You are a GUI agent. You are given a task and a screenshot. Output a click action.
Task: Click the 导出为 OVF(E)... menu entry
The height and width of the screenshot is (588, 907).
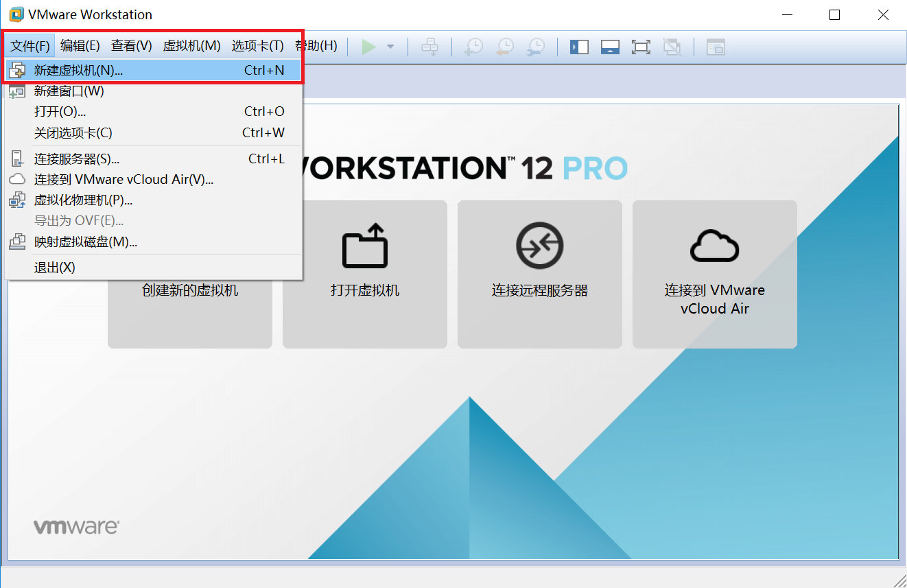tap(153, 221)
